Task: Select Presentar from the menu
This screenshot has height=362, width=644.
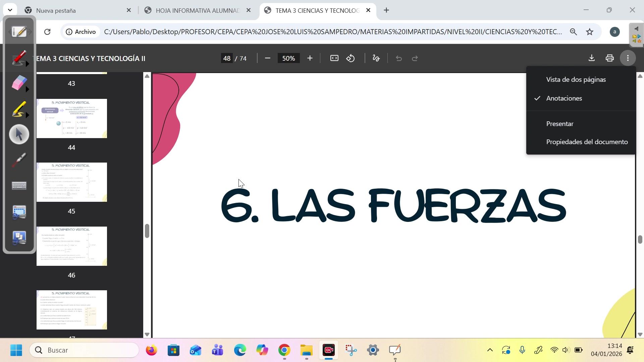Action: (559, 124)
